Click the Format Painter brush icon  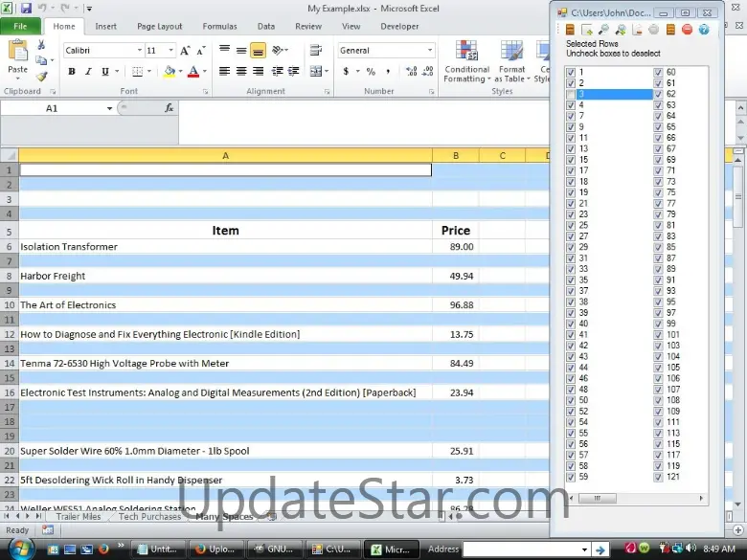point(42,77)
